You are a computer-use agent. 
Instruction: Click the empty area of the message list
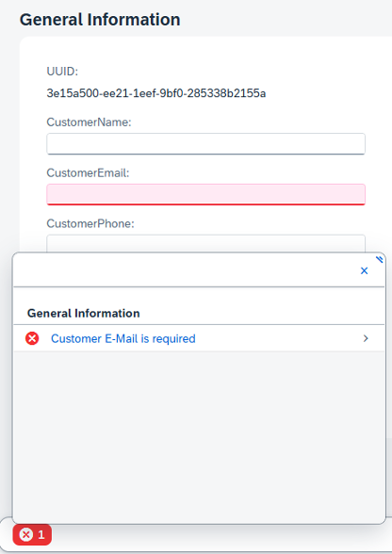(x=199, y=437)
